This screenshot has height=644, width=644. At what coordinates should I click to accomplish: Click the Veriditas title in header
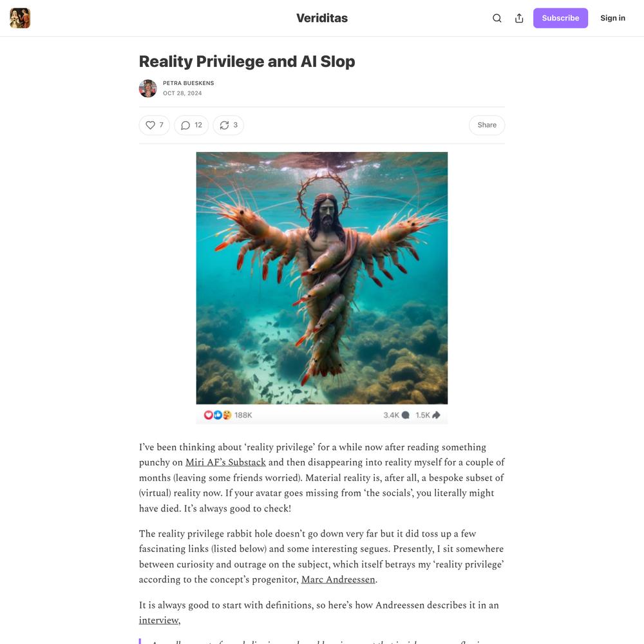pos(322,18)
